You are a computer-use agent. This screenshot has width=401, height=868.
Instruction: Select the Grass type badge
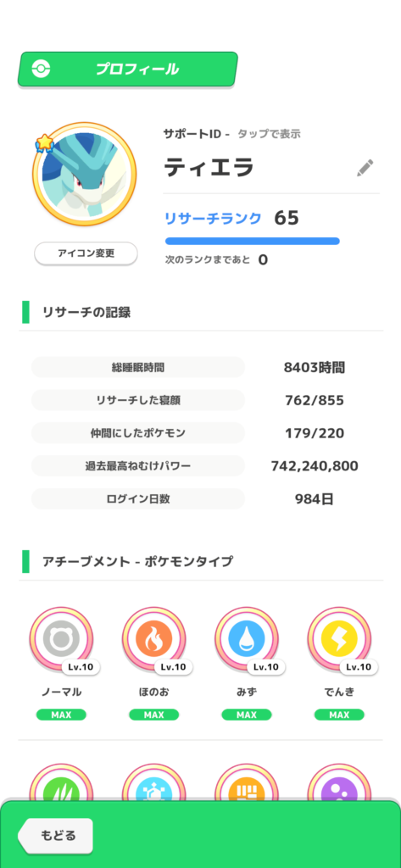62,782
